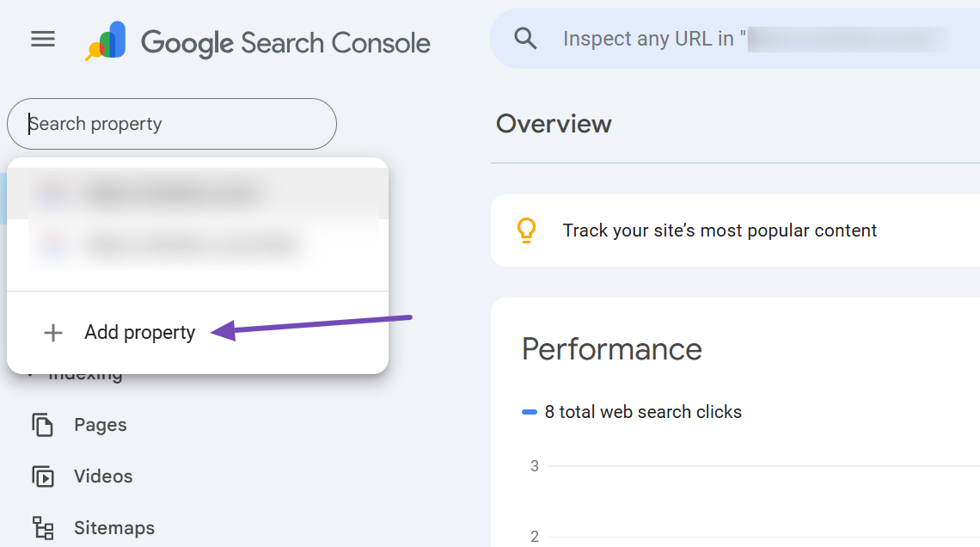Select the first property in the dropdown list
Screen dimensions: 980x547
tap(172, 191)
